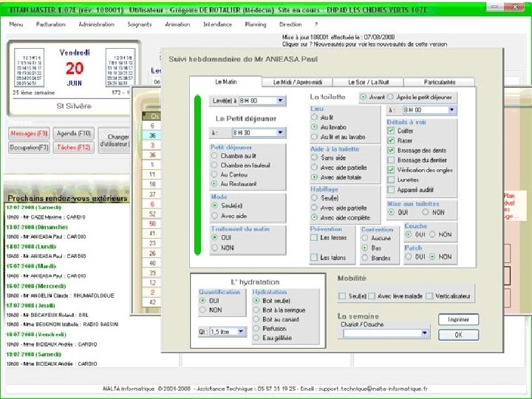Click the OK button in dialog
Screen dimensions: 532x399
pyautogui.click(x=458, y=335)
